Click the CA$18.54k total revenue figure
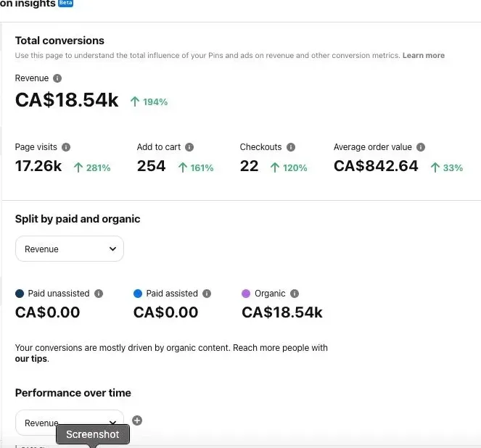 pyautogui.click(x=67, y=100)
